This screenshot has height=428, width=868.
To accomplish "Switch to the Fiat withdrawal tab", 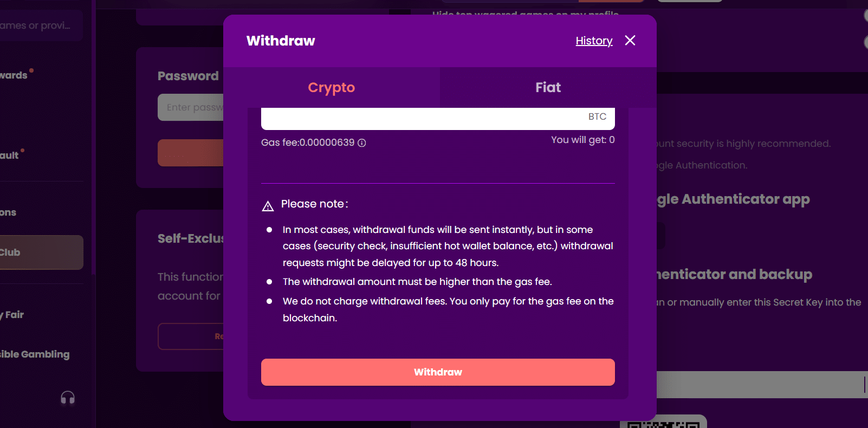I will tap(547, 87).
